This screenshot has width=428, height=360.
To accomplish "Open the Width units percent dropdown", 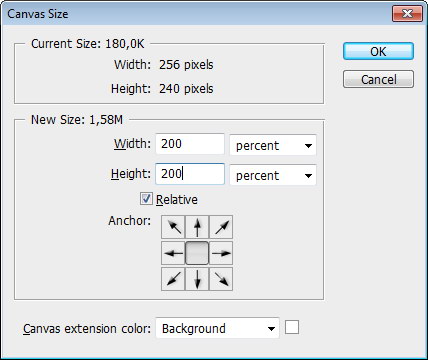I will (273, 145).
